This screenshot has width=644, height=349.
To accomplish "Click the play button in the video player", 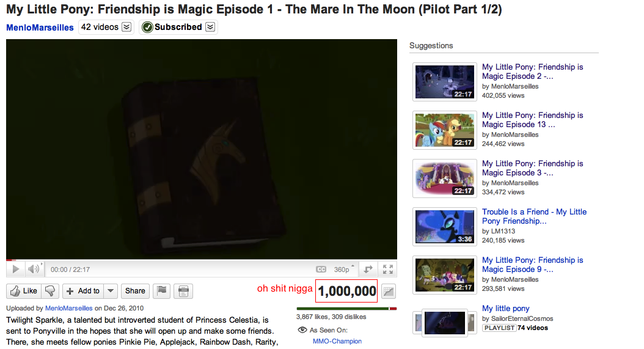I will click(x=16, y=270).
